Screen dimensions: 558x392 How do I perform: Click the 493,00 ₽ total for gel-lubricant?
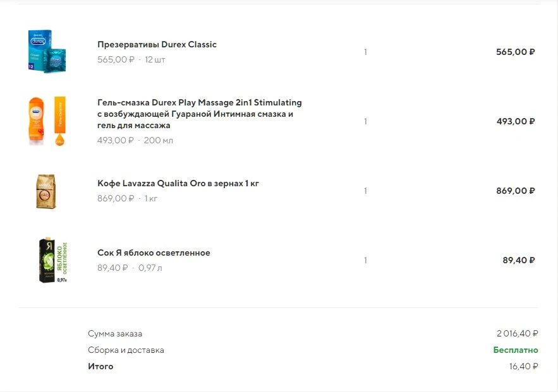(x=516, y=122)
